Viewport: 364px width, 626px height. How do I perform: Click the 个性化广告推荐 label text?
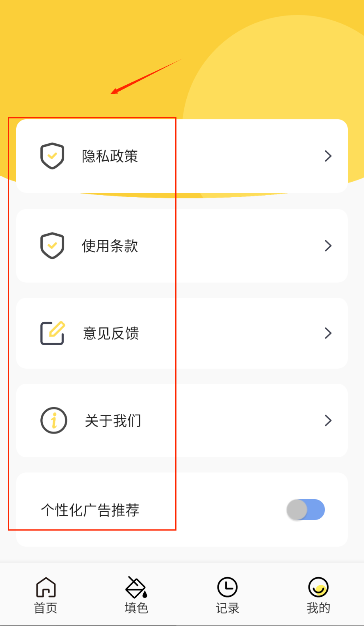point(90,510)
